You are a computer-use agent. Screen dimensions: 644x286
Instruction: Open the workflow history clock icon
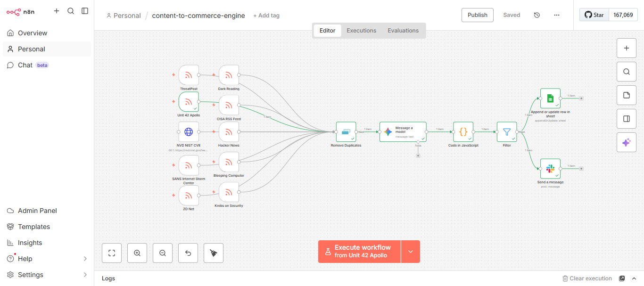(x=537, y=15)
